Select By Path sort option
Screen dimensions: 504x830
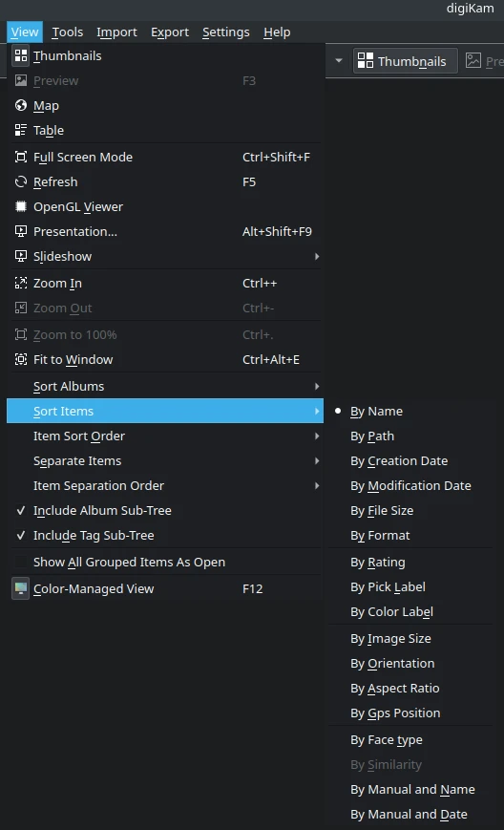coord(372,436)
